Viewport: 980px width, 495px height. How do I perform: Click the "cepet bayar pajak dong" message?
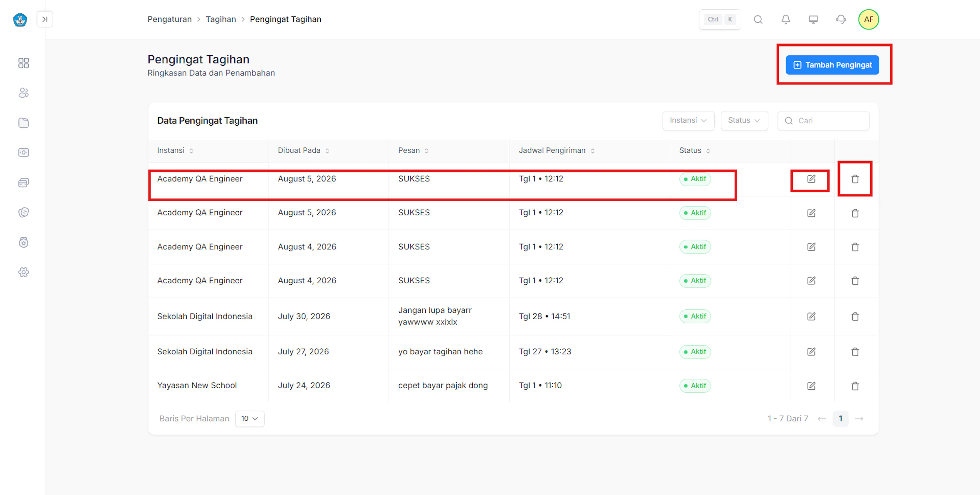click(x=443, y=386)
